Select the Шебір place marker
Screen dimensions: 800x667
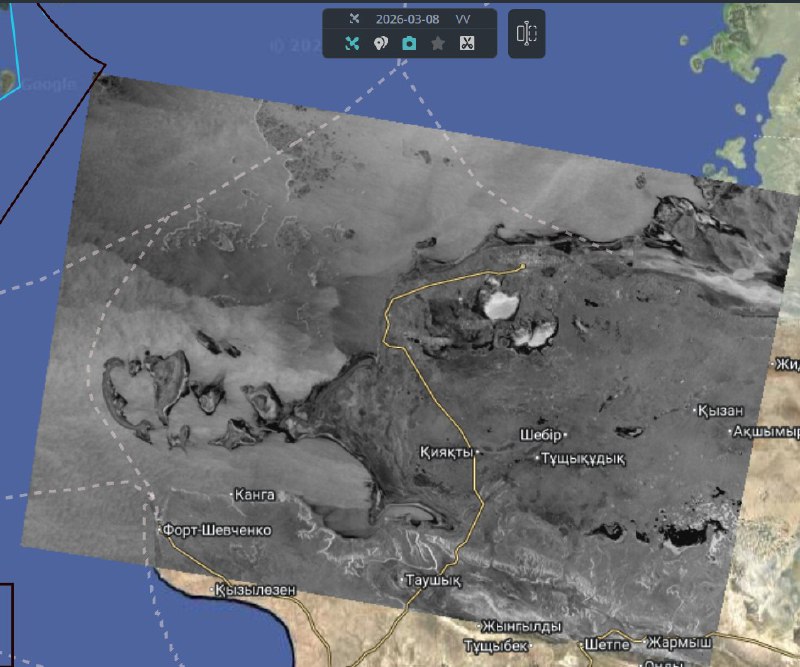[543, 435]
